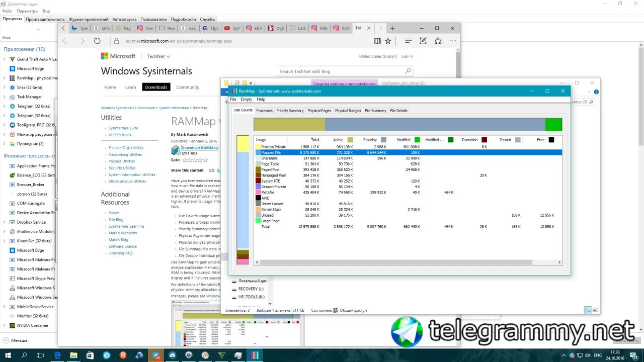
Task: Expand the Проводник (2) process group
Action: point(5,144)
